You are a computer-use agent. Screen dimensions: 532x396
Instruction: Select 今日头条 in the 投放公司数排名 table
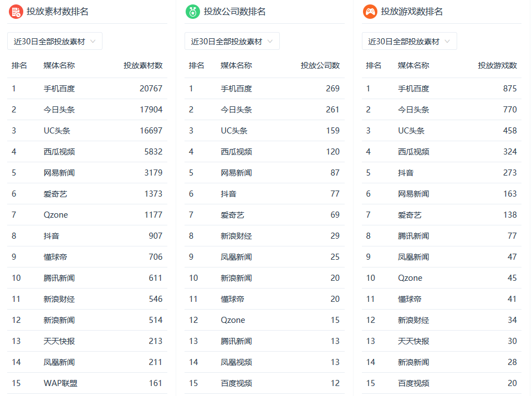pos(236,110)
